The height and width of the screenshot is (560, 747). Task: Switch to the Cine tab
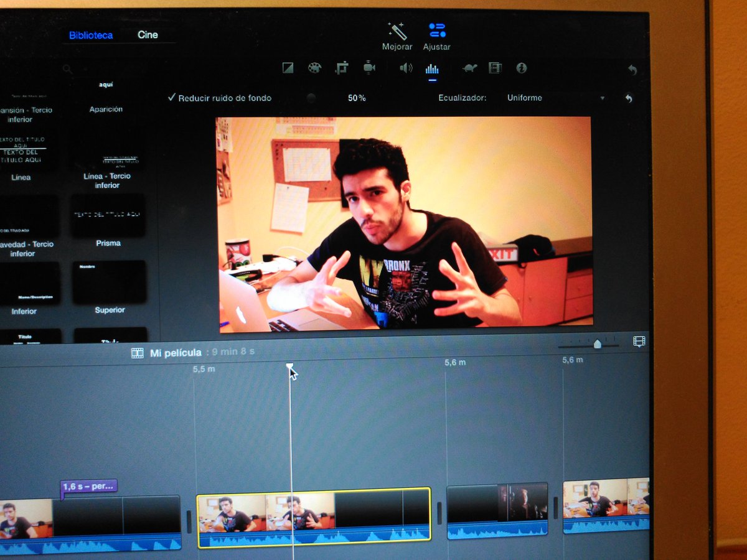click(148, 35)
